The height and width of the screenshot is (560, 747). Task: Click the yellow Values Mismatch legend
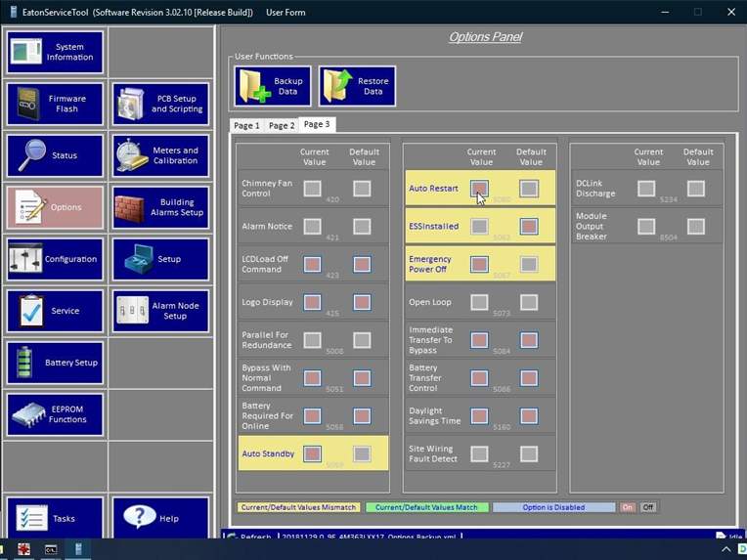tap(299, 507)
